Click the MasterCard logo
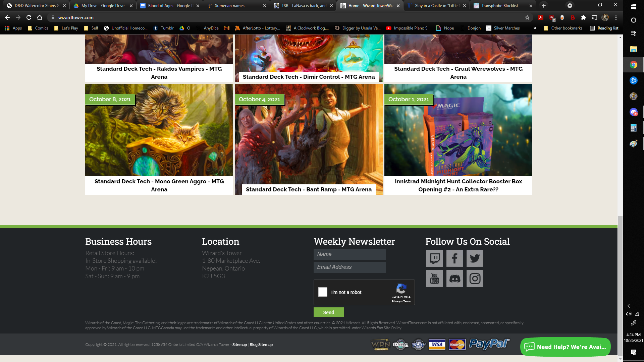This screenshot has height=362, width=644. click(x=457, y=344)
